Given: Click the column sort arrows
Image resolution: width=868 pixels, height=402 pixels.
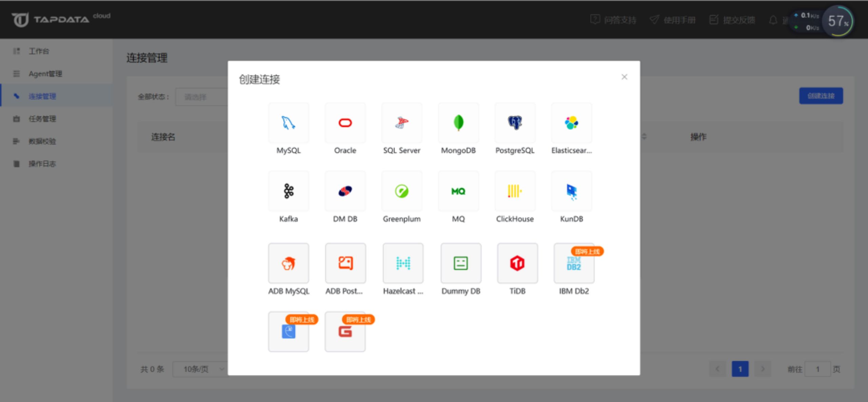Looking at the screenshot, I should coord(644,137).
